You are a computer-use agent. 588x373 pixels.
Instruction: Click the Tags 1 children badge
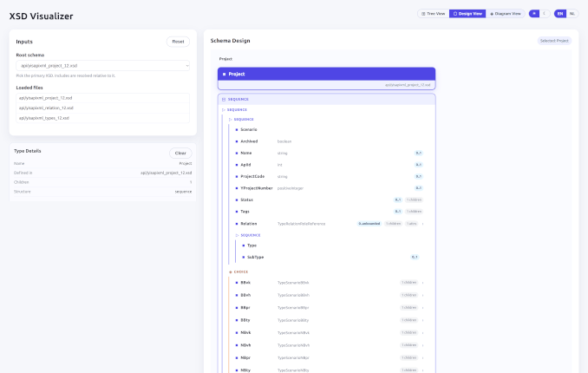point(414,212)
